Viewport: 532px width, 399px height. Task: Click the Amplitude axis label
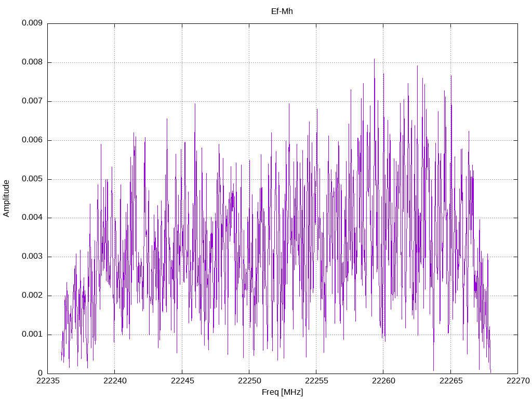6,198
